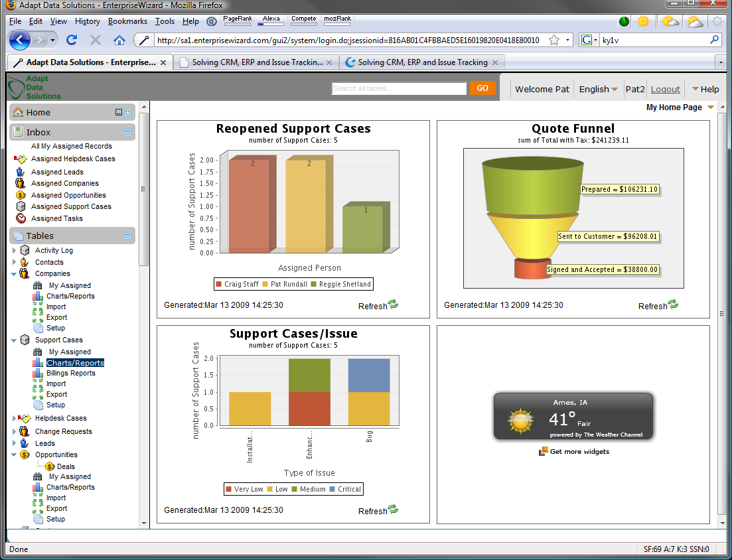Image resolution: width=732 pixels, height=560 pixels.
Task: Open the English language dropdown
Action: point(598,89)
